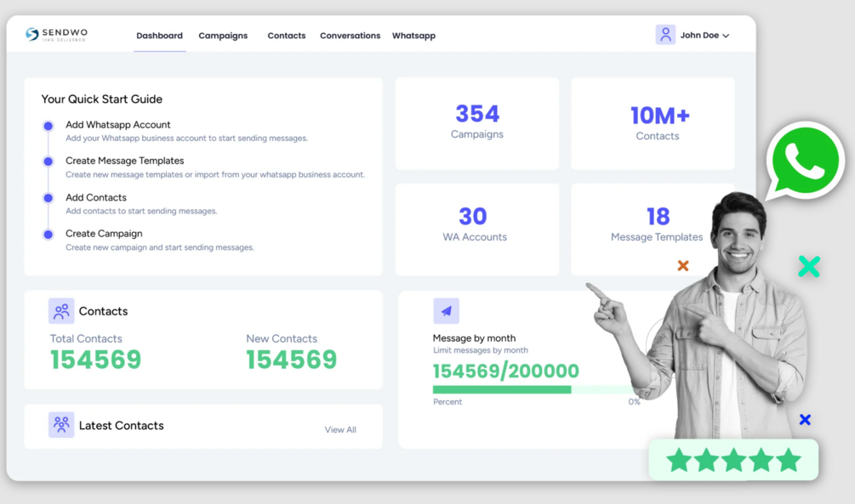The width and height of the screenshot is (855, 504).
Task: Open the 30 WA Accounts stat card
Action: pyautogui.click(x=477, y=229)
